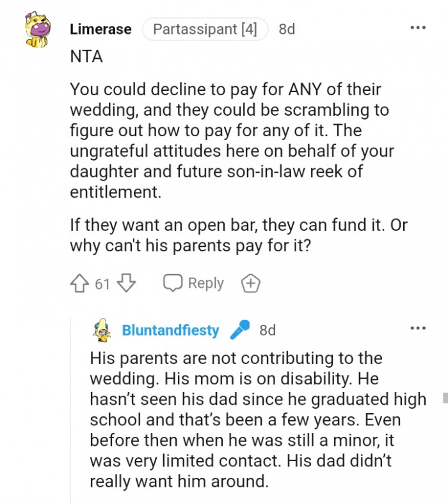Reply to Limerase's comment

[194, 283]
